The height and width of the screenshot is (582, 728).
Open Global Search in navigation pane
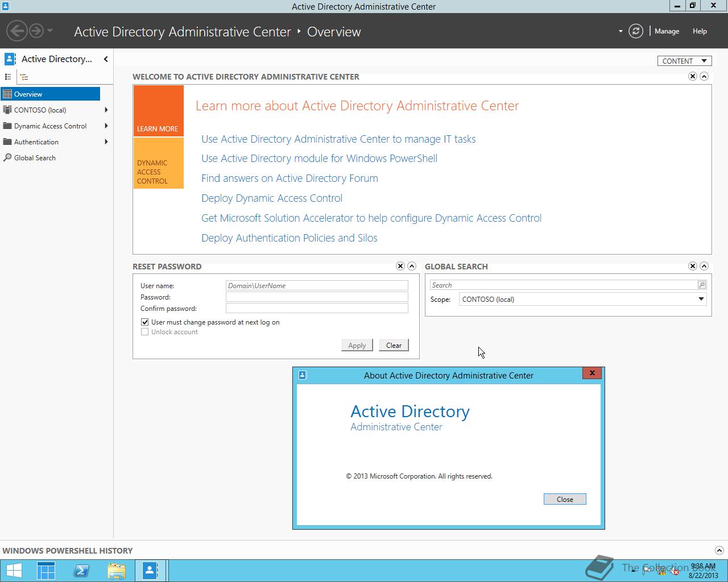[x=34, y=158]
